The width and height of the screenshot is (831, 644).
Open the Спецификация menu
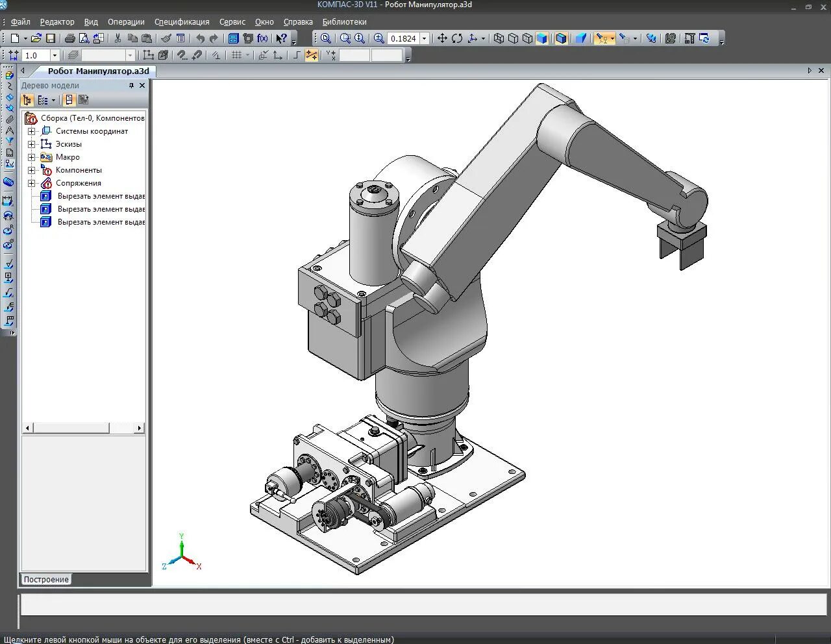click(x=182, y=21)
